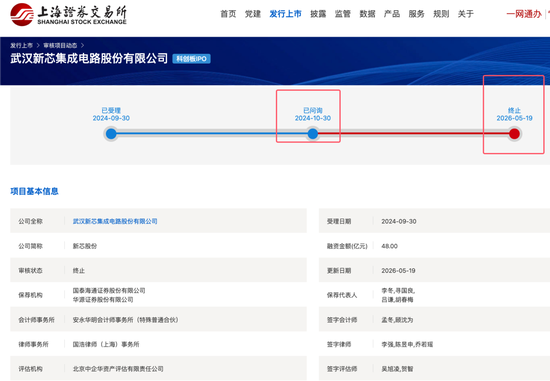The image size is (550, 381).
Task: Click the 已问询 timeline dot
Action: pos(313,134)
